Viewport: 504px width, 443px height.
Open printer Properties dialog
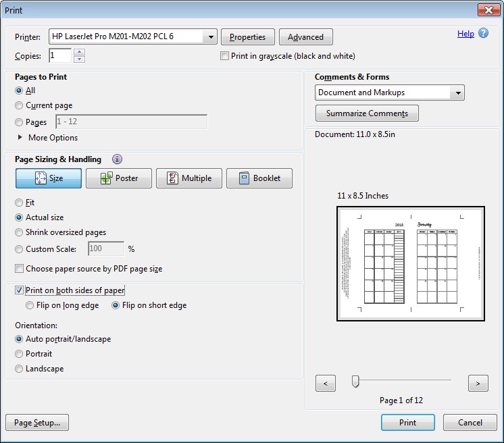[x=248, y=37]
